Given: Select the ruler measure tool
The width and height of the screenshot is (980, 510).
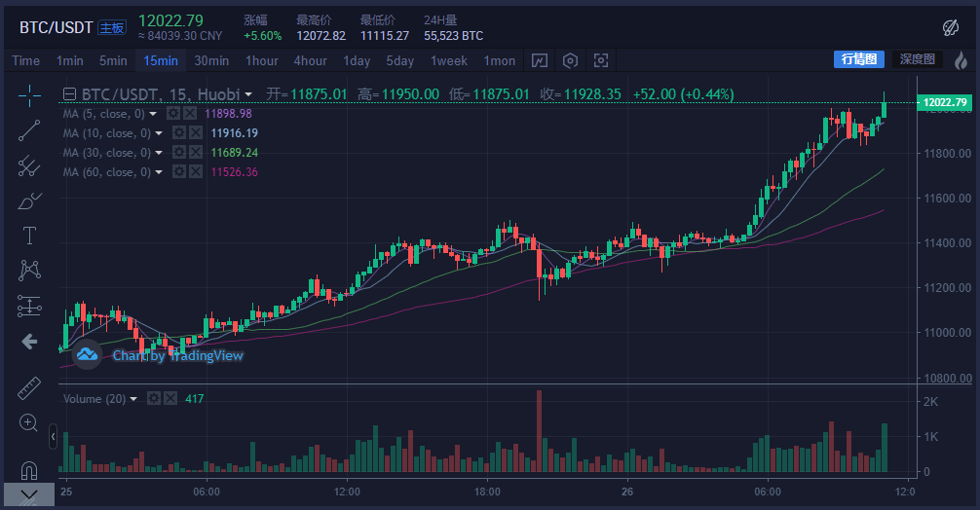Looking at the screenshot, I should click(x=29, y=387).
